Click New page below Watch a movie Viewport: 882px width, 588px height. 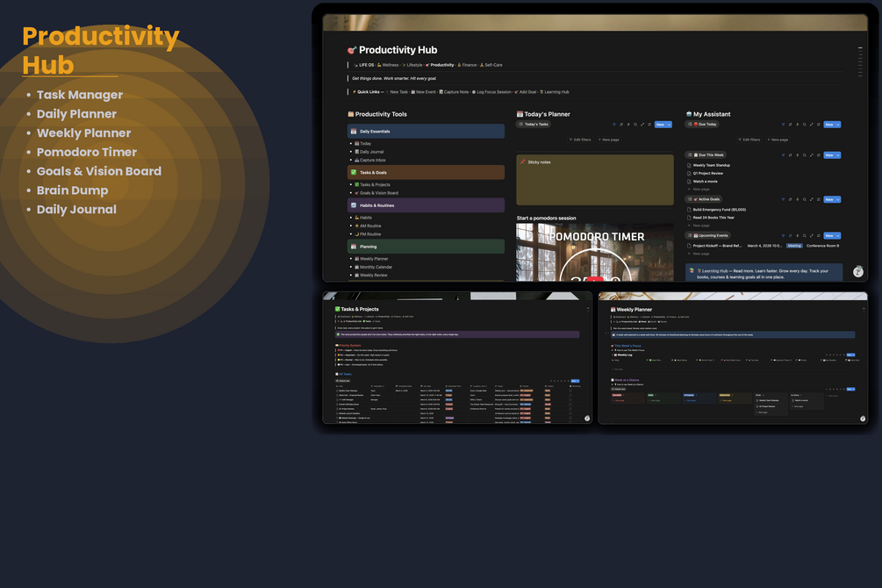coord(698,190)
